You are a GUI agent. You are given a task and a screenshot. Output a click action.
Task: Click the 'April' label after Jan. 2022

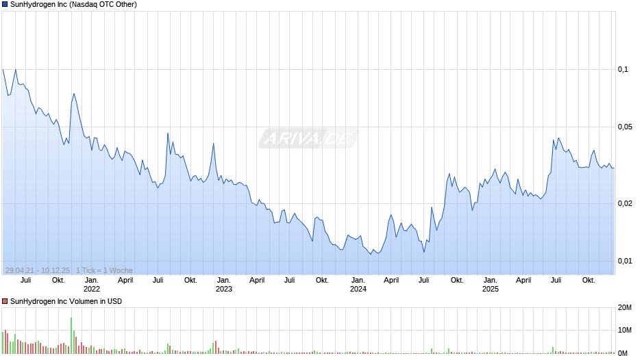coord(125,280)
